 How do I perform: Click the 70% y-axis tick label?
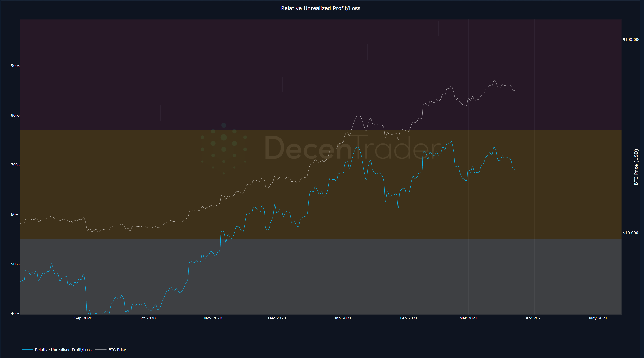click(x=15, y=165)
